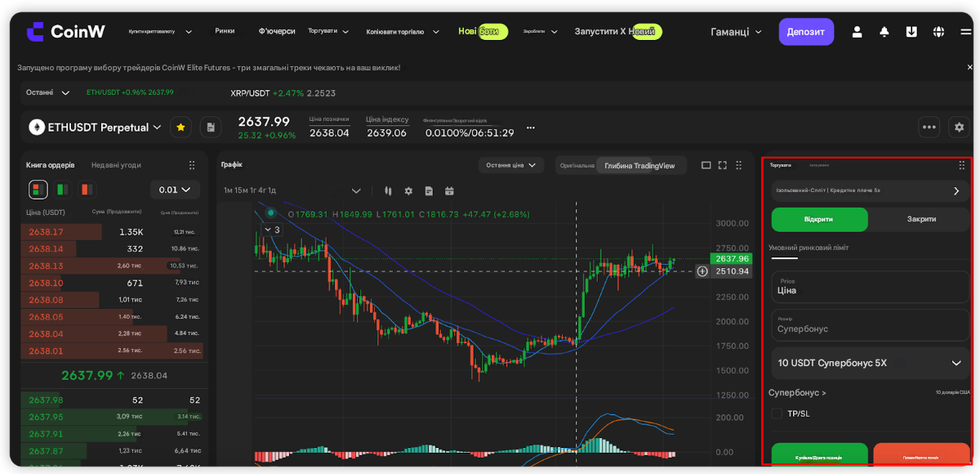980x474 pixels.
Task: Expand more chart timeframes chevron
Action: coord(356,190)
